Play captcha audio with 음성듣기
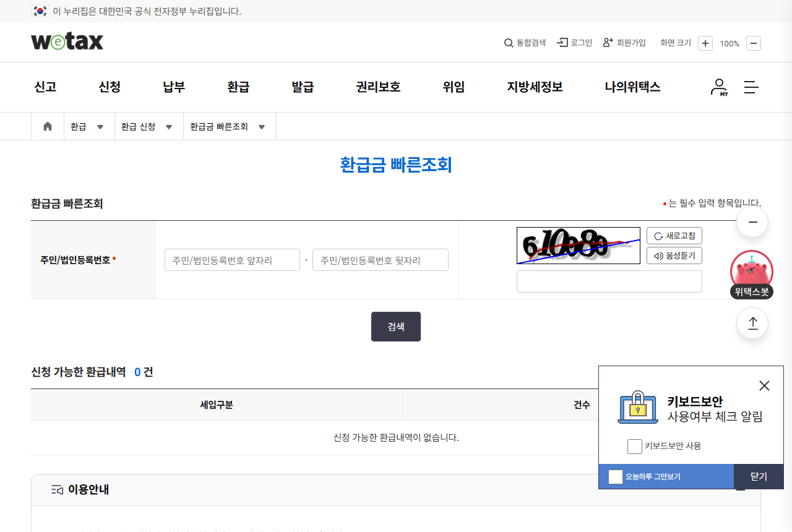Screen dimensions: 792x532 (x=674, y=255)
